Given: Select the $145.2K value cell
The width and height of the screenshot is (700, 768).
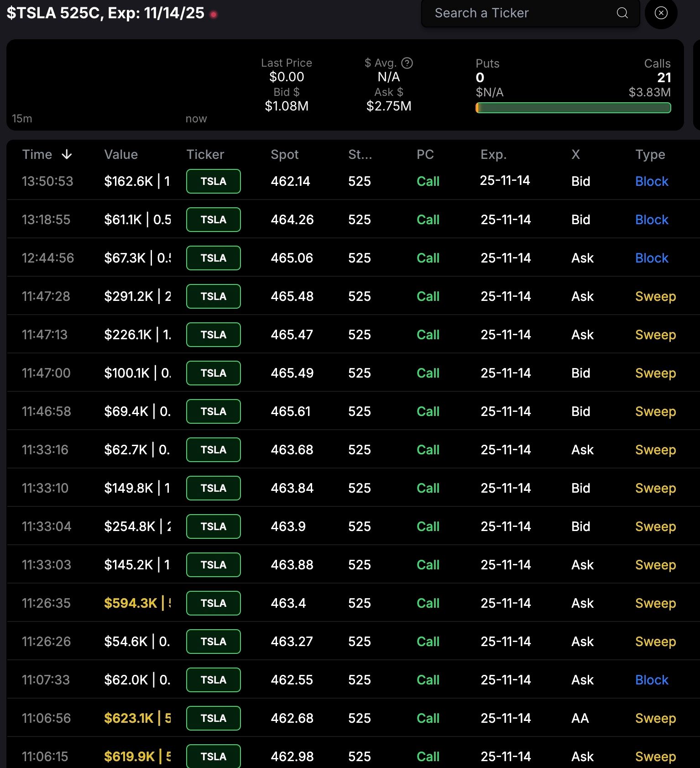Looking at the screenshot, I should coord(137,565).
